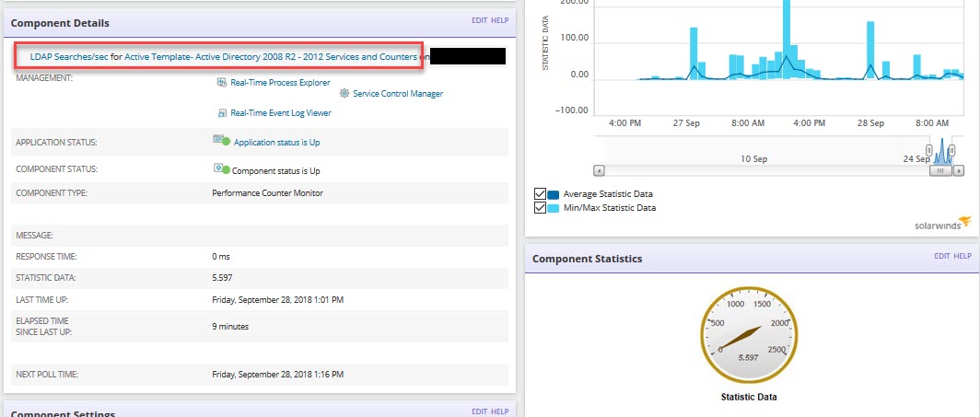Follow the 'Application status is Up' link
This screenshot has height=417, width=980.
coord(276,143)
